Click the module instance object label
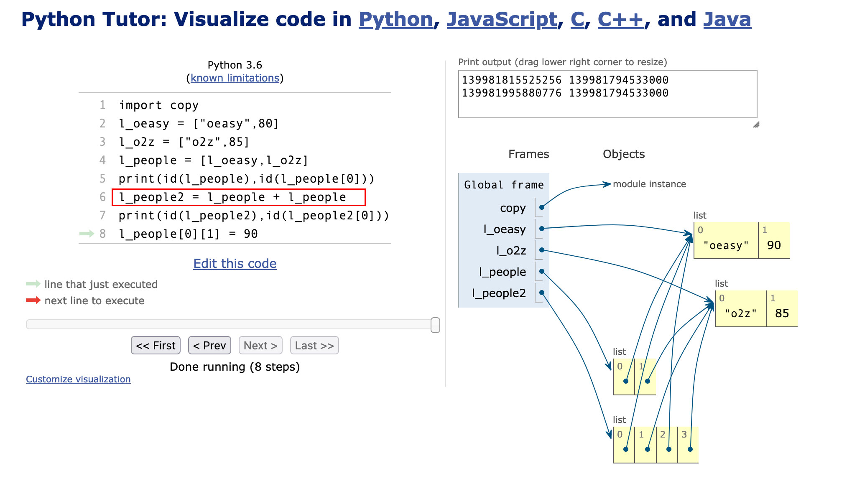The width and height of the screenshot is (852, 504). click(x=649, y=184)
